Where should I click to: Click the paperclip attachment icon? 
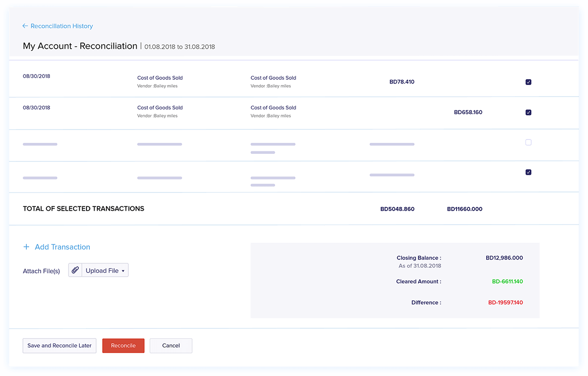(x=75, y=270)
